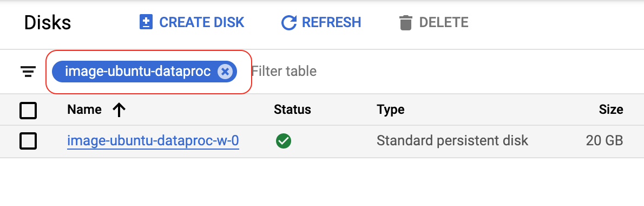Click the green Ready status checkmark
644x206 pixels.
tap(284, 141)
